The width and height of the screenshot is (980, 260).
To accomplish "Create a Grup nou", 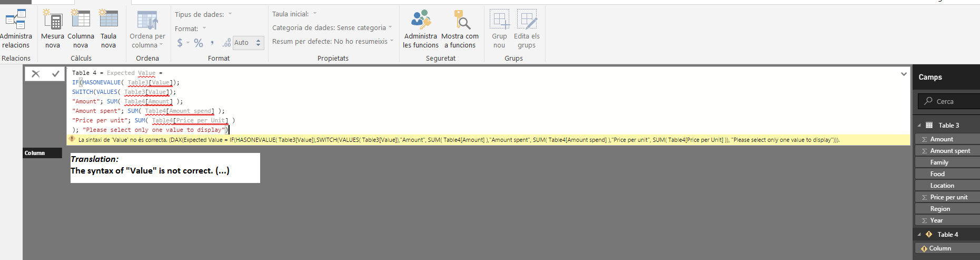I will click(x=499, y=29).
